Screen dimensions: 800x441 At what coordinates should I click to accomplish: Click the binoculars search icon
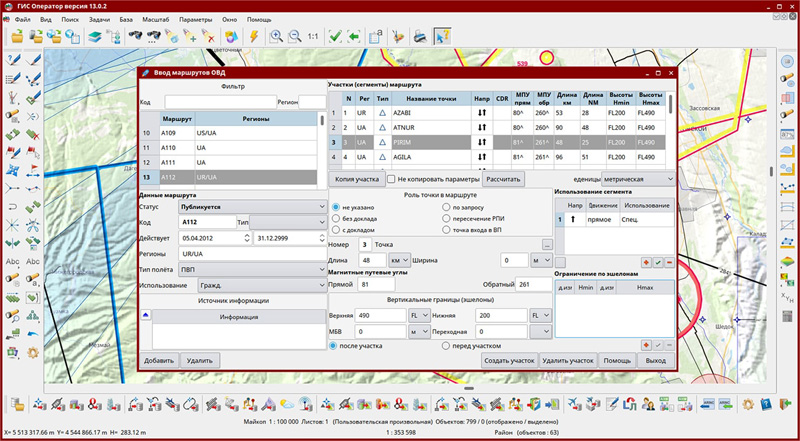coord(135,36)
